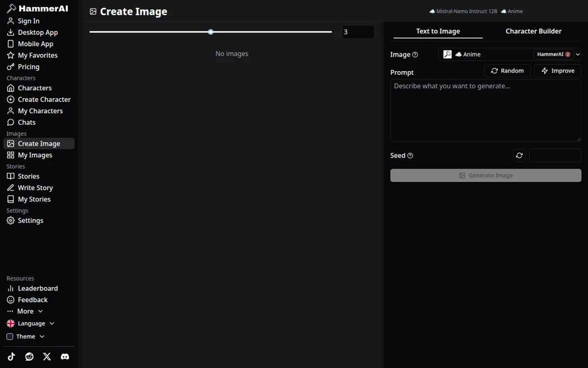588x368 pixels.
Task: Click the Leaderboard bar chart icon
Action: [11, 289]
